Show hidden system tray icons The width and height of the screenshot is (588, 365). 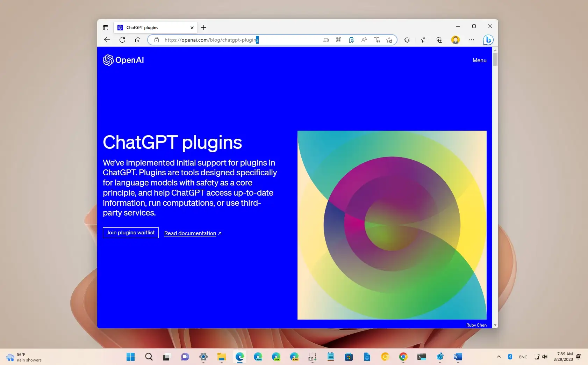499,357
